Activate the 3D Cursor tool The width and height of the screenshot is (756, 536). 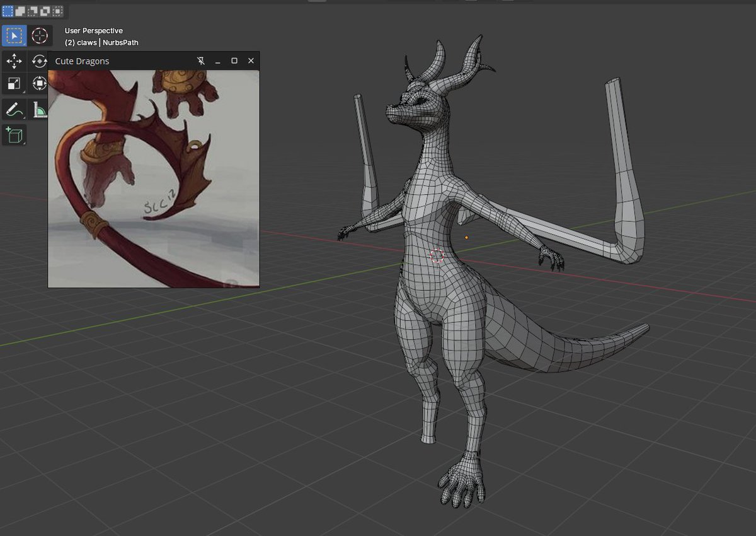(40, 36)
